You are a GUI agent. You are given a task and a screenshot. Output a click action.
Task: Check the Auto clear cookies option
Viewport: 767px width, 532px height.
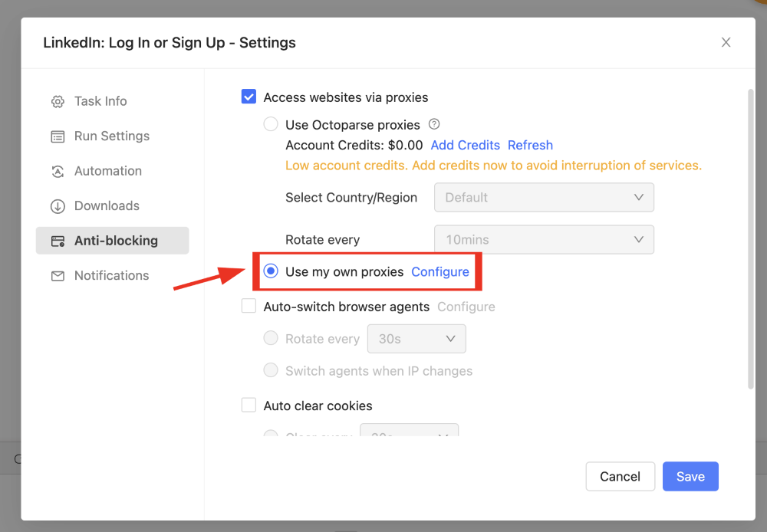pos(249,406)
